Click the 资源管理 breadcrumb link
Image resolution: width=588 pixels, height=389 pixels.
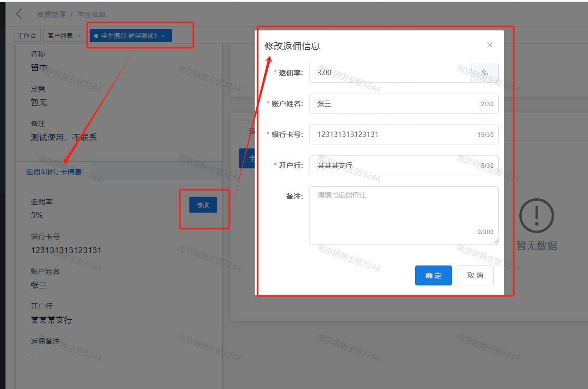[x=51, y=14]
